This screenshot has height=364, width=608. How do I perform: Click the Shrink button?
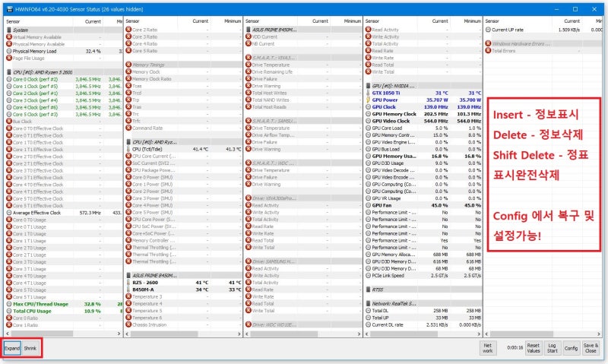click(30, 348)
